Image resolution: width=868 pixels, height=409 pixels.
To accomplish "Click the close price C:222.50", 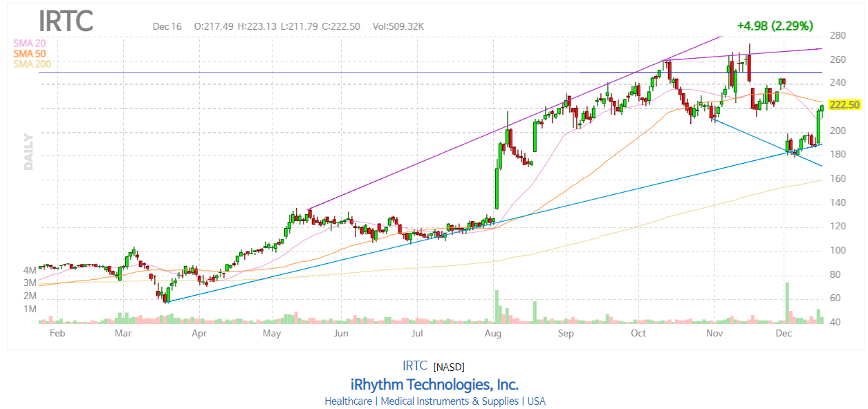I will point(341,26).
